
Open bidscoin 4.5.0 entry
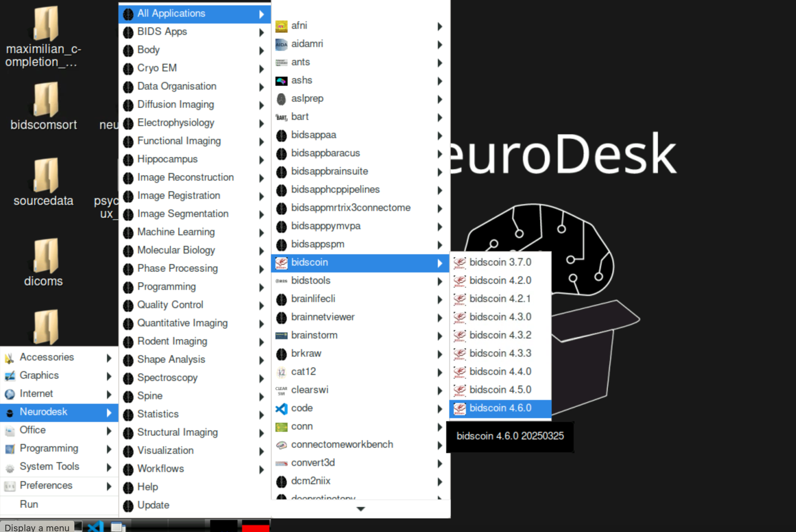point(500,390)
